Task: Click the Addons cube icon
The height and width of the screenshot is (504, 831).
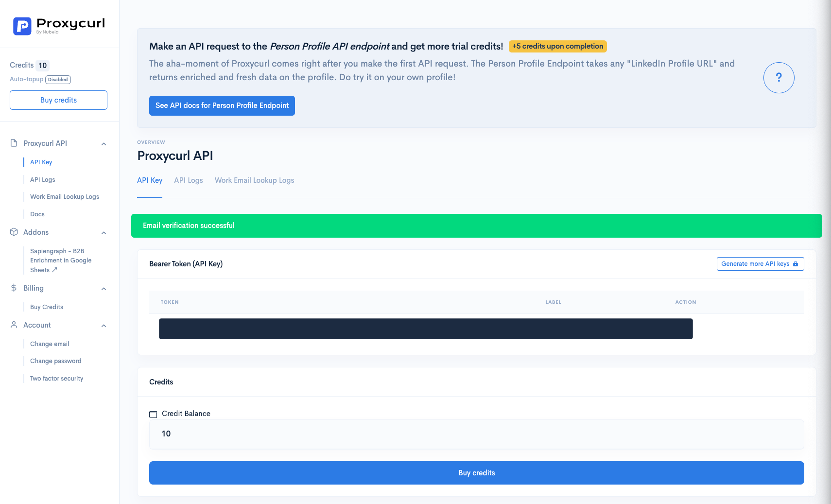Action: coord(14,232)
